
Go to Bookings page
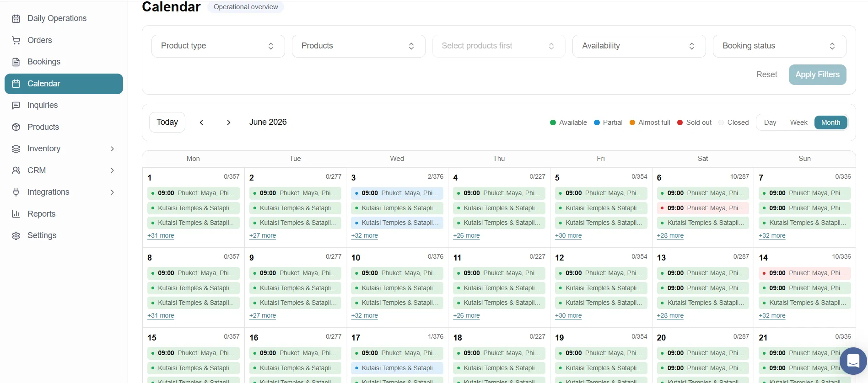[64, 62]
